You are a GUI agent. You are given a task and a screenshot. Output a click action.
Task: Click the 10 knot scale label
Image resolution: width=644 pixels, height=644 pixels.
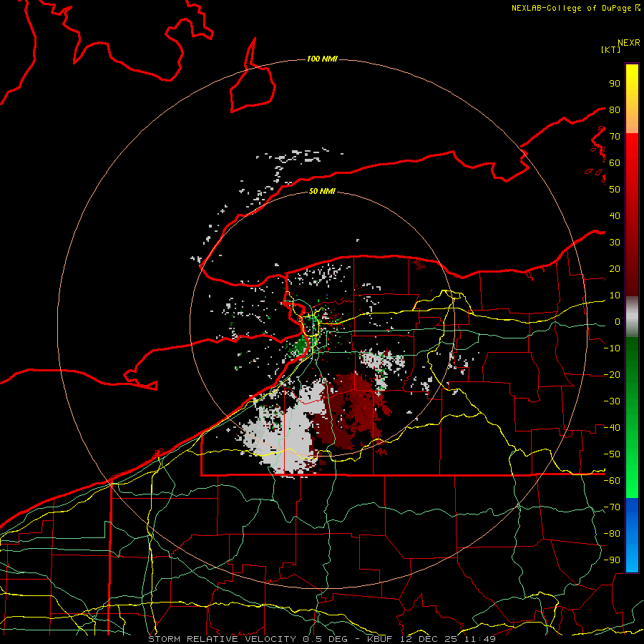tap(615, 296)
